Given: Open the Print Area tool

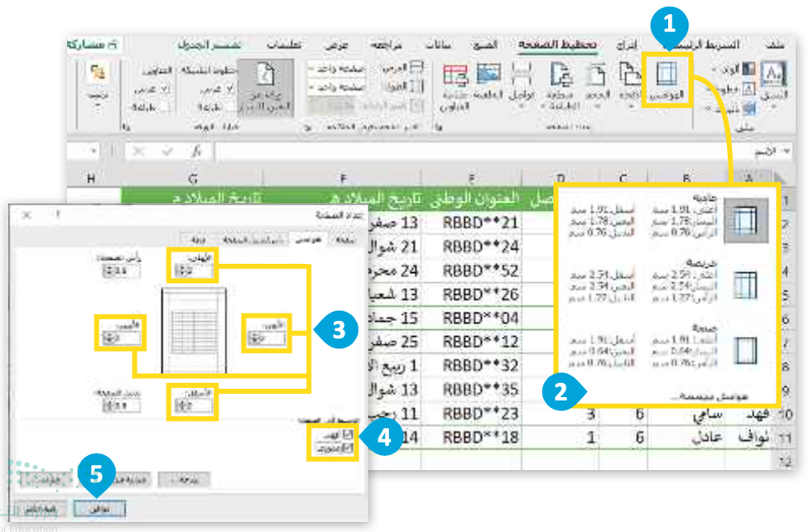Looking at the screenshot, I should [x=561, y=85].
